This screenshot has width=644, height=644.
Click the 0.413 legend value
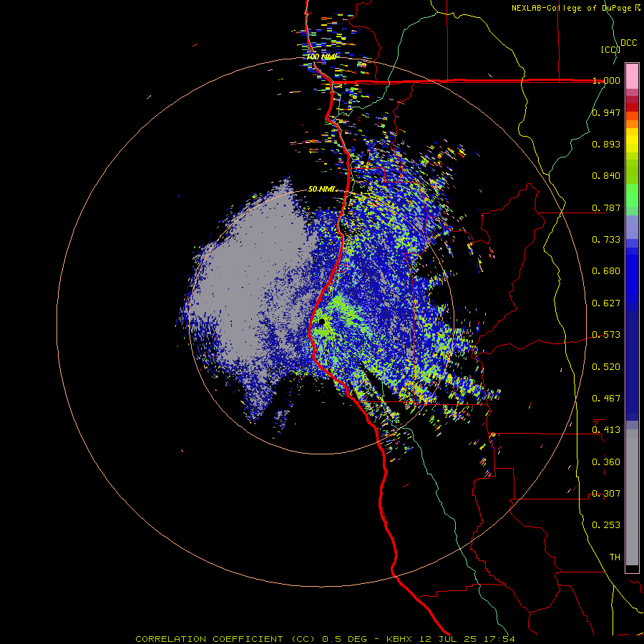click(606, 430)
